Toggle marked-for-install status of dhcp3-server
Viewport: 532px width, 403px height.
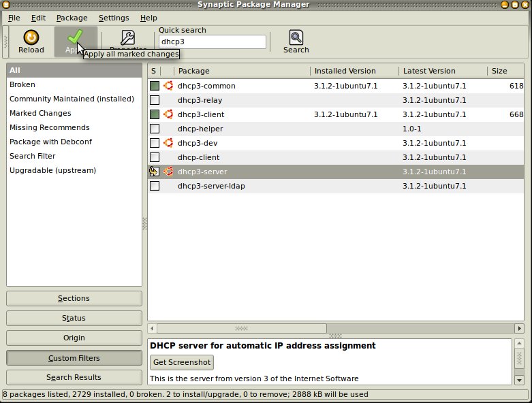click(x=155, y=172)
